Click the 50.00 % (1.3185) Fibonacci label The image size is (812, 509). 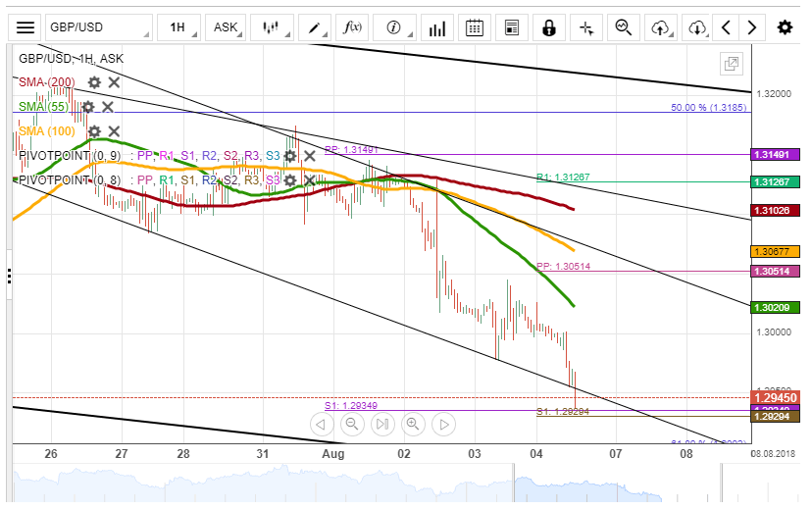pyautogui.click(x=708, y=107)
